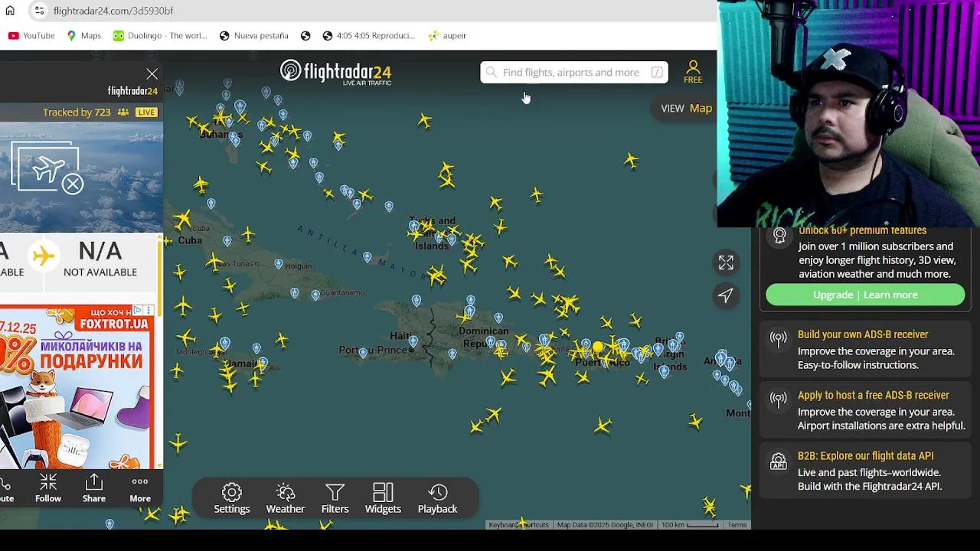Click the premium features badge icon
Image resolution: width=980 pixels, height=551 pixels.
click(779, 236)
